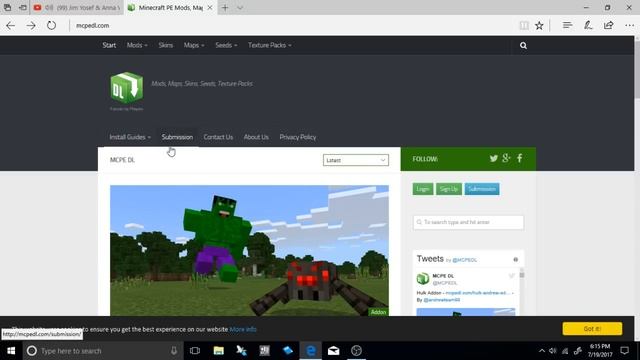Viewport: 640px width, 360px height.
Task: Click the sidebar search input field
Action: (468, 222)
